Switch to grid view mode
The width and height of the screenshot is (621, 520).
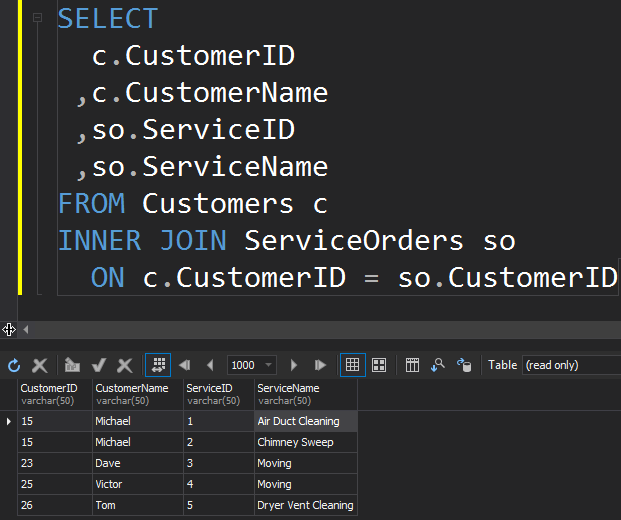click(x=352, y=365)
